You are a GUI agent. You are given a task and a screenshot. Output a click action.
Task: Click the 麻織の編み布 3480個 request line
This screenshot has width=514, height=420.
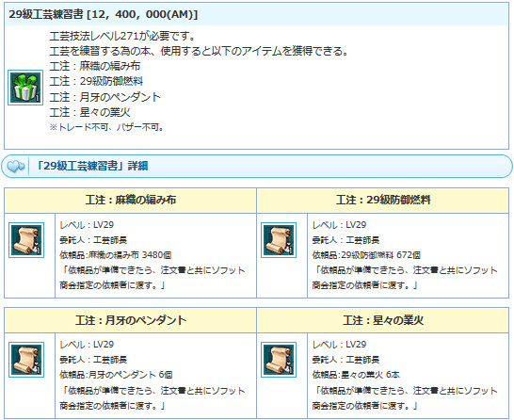116,255
